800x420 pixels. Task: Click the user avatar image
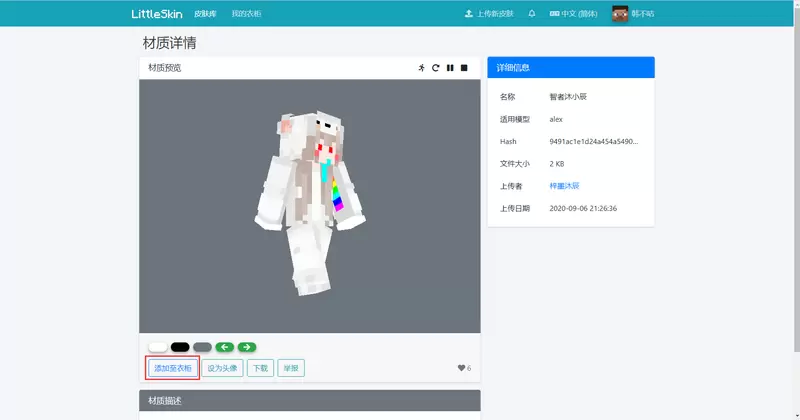coord(620,14)
